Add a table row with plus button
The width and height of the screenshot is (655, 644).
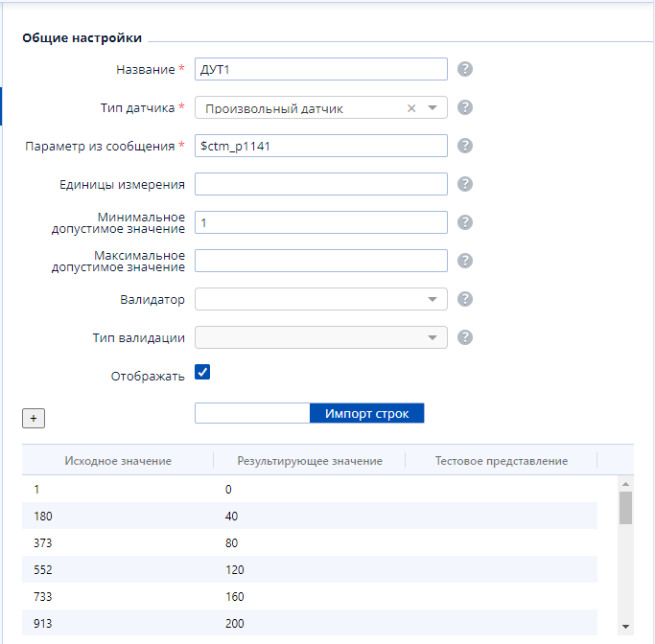tap(34, 418)
